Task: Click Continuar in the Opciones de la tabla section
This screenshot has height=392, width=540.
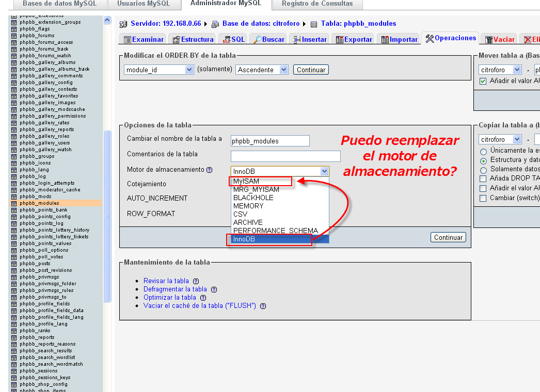Action: pos(448,237)
